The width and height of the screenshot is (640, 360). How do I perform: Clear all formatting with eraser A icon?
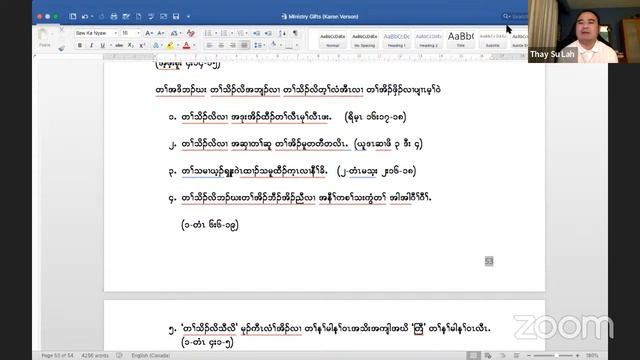pos(191,33)
